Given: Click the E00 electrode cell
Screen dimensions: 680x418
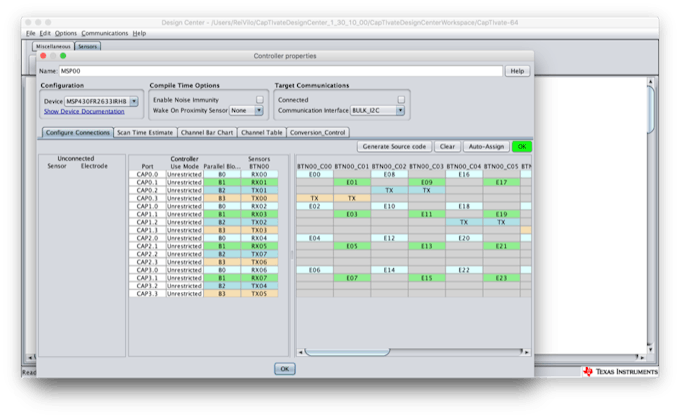Looking at the screenshot, I should click(314, 174).
